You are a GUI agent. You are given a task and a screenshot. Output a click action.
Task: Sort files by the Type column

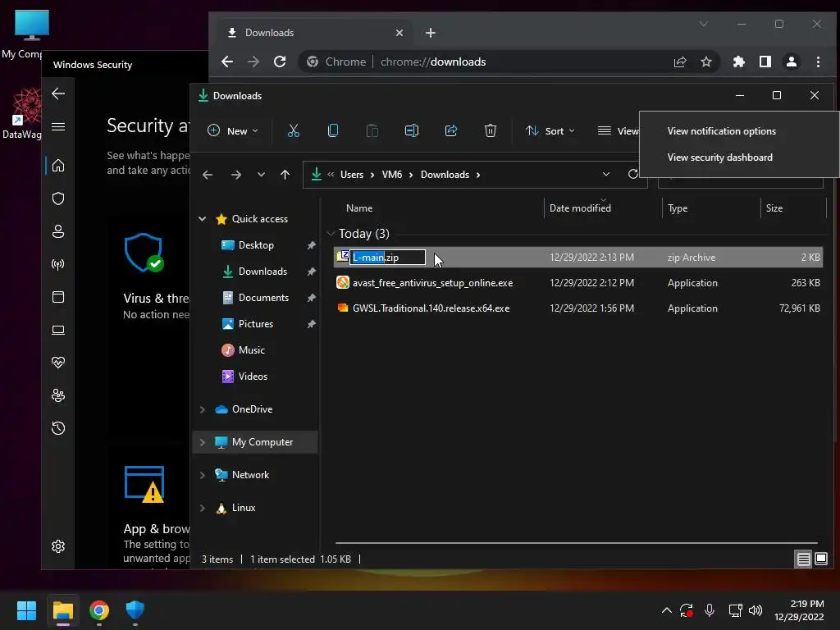click(x=677, y=208)
